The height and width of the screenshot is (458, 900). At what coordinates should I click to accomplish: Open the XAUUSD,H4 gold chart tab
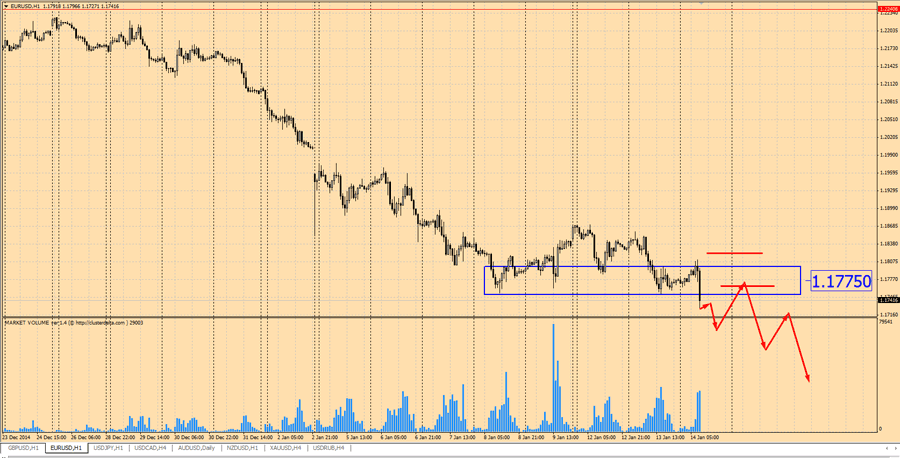pyautogui.click(x=287, y=448)
